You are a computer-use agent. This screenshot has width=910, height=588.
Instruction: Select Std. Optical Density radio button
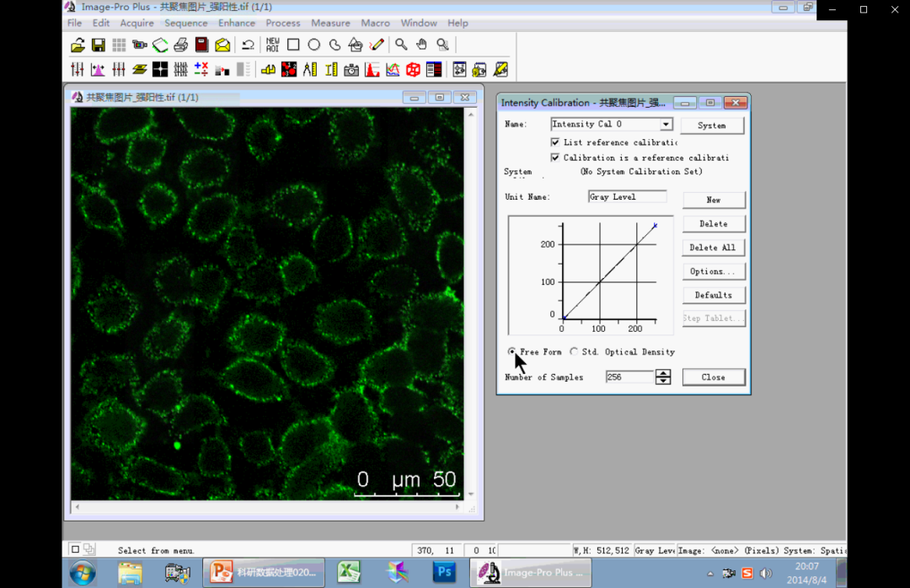pos(574,351)
